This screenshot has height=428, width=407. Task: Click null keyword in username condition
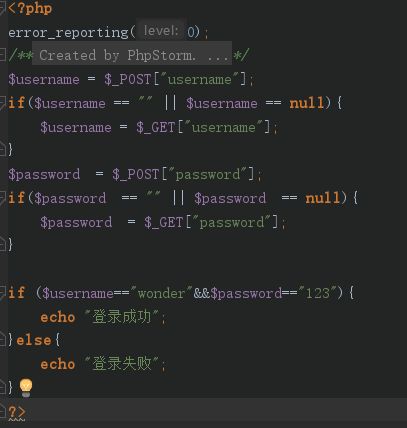(x=307, y=103)
